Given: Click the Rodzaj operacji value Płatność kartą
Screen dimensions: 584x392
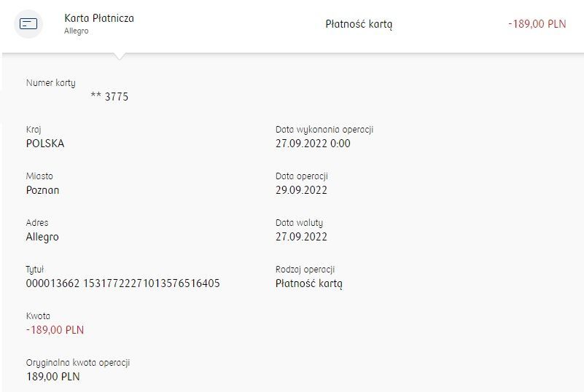Looking at the screenshot, I should (x=308, y=283).
